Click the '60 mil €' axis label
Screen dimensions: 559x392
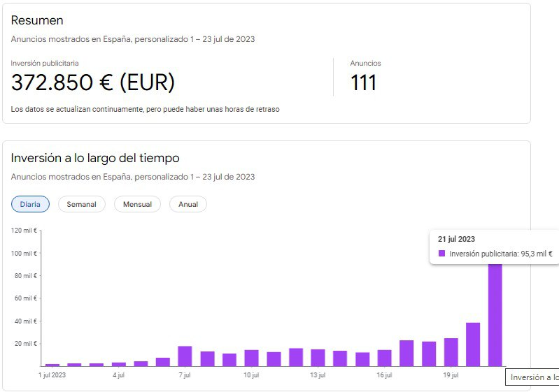click(x=26, y=298)
